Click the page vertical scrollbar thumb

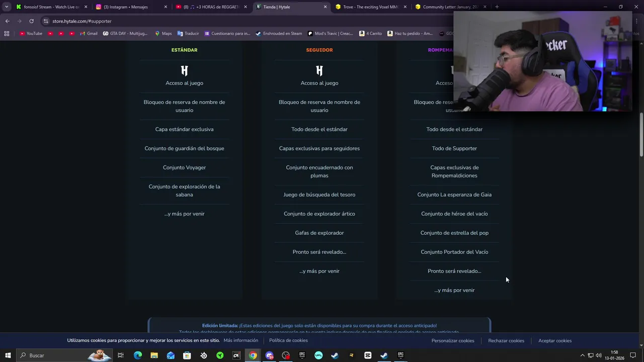[x=641, y=135]
